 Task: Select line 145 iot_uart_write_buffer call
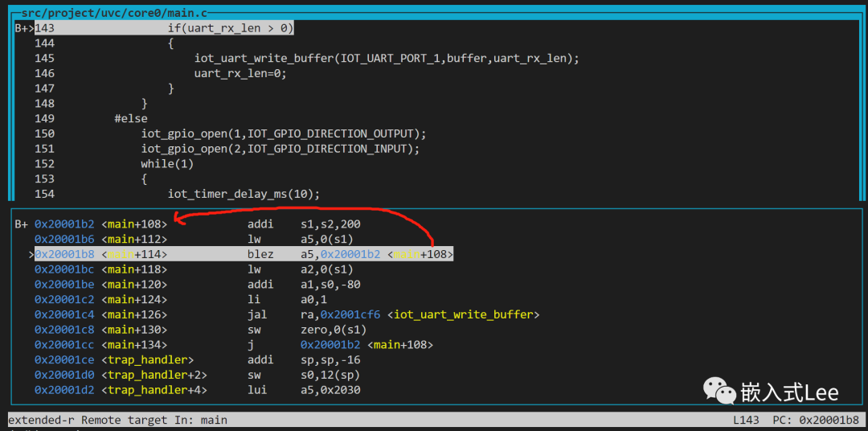pos(387,58)
